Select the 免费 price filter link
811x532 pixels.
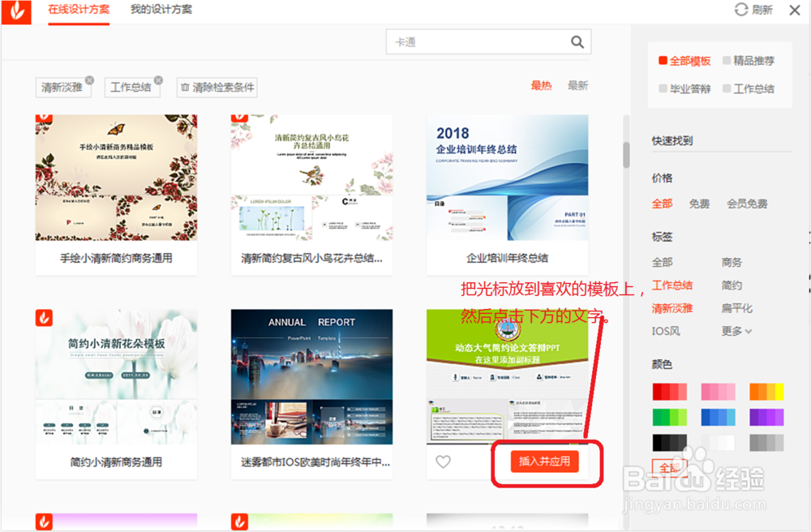pos(699,203)
